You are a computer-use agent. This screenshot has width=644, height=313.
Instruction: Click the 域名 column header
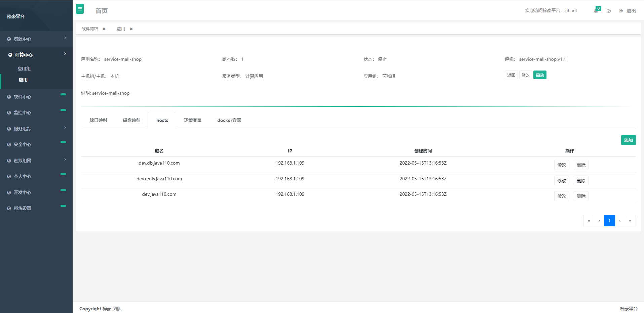[159, 151]
